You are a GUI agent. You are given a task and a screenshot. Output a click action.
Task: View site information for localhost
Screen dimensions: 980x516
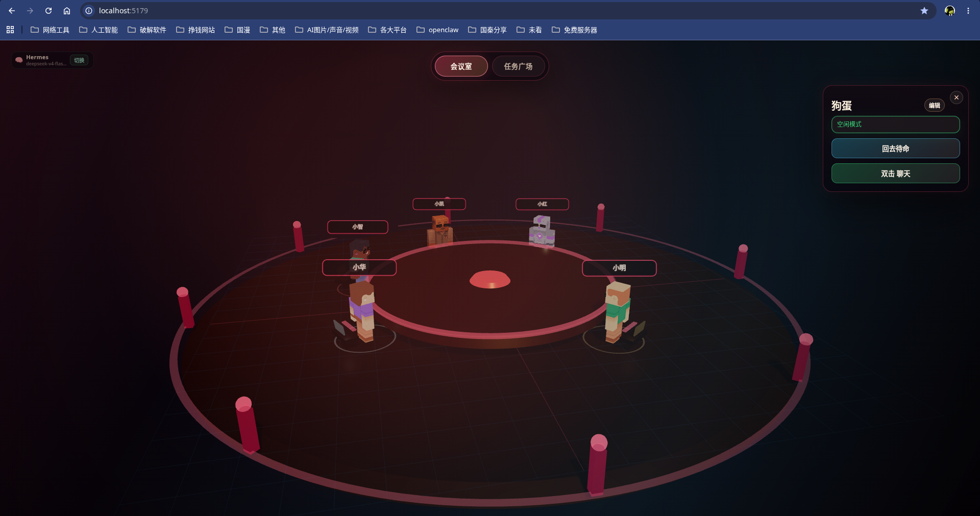(x=89, y=11)
